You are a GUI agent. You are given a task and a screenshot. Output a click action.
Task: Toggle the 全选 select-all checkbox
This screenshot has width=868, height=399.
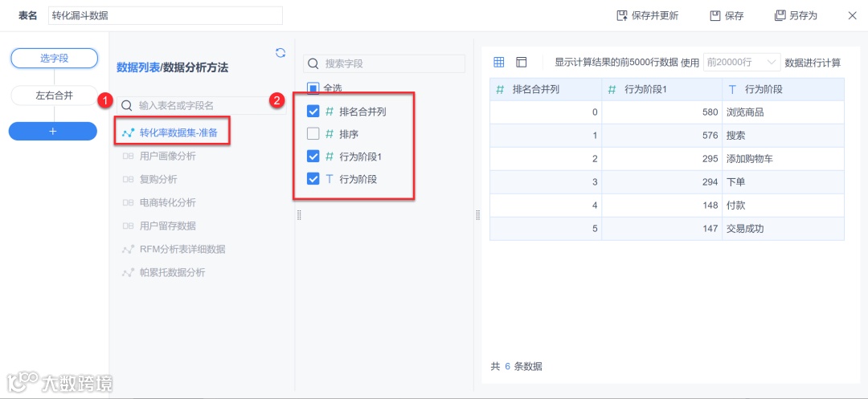click(x=313, y=88)
